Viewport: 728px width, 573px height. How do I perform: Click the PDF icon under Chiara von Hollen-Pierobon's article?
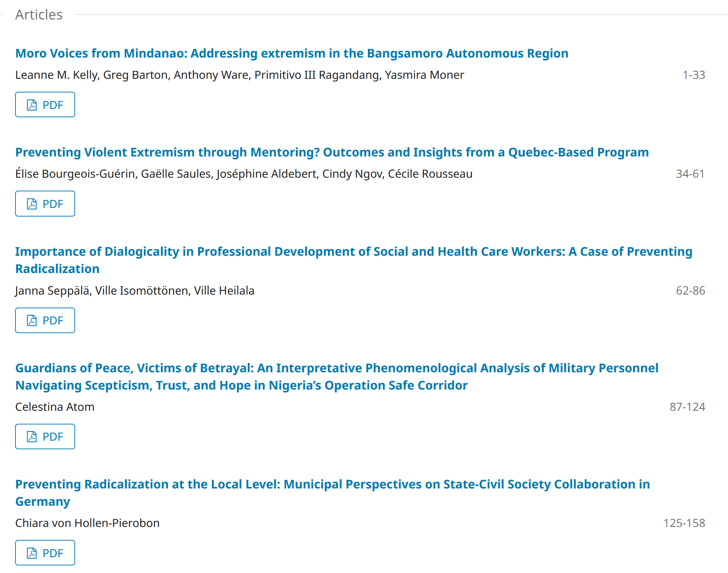[x=32, y=553]
